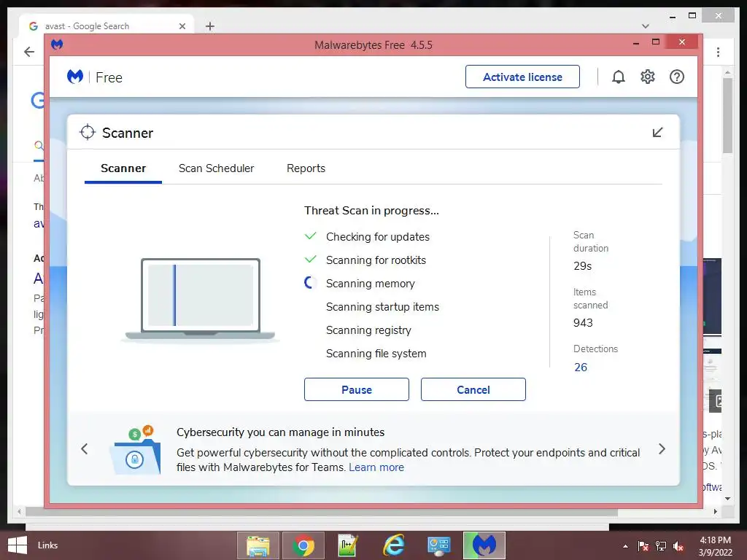Open the Malwarebytes help icon
The width and height of the screenshot is (747, 560).
click(x=676, y=77)
